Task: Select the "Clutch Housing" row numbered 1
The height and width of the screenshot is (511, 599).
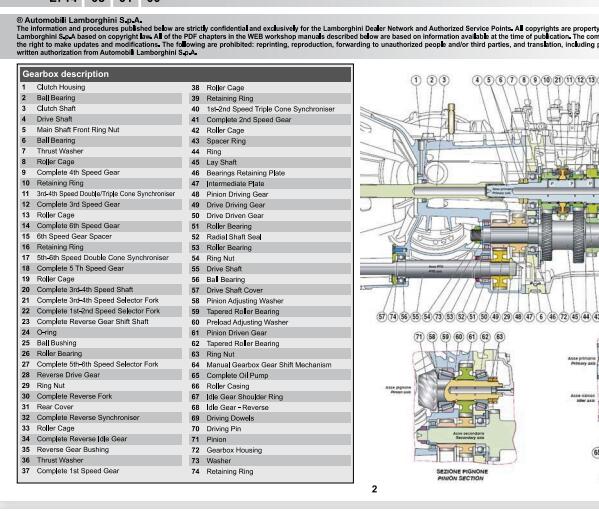Action: 101,87
